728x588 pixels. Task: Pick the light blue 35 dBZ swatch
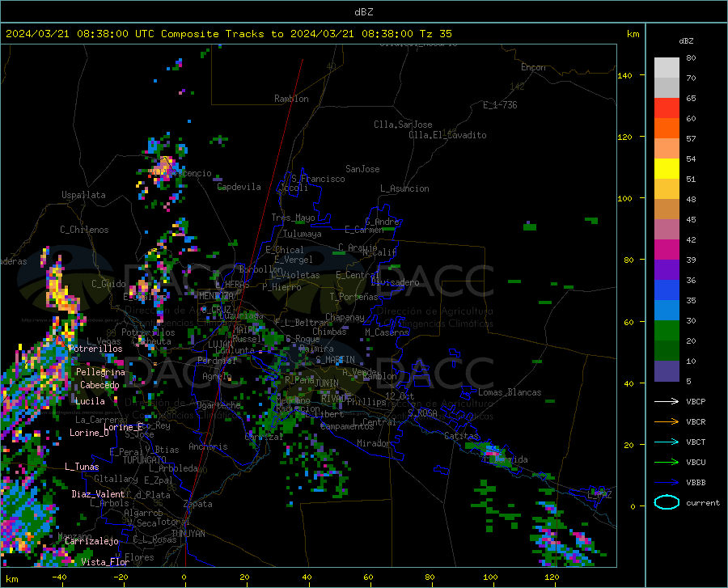click(x=667, y=311)
